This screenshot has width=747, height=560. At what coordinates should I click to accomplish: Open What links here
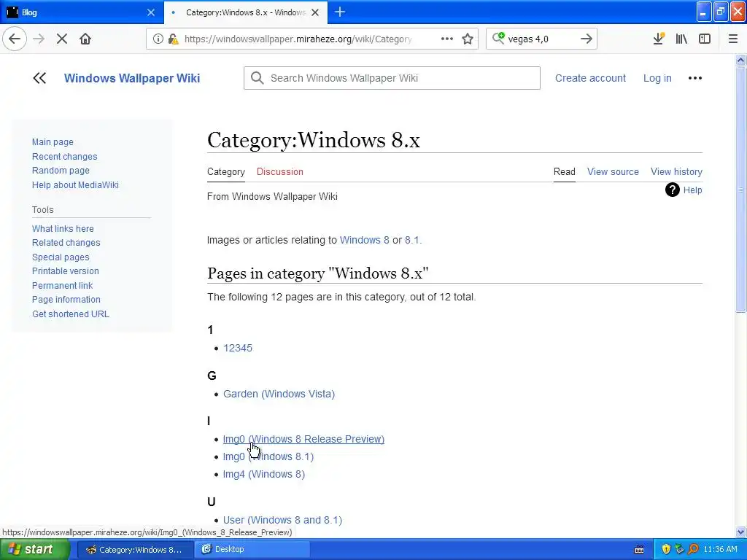63,228
